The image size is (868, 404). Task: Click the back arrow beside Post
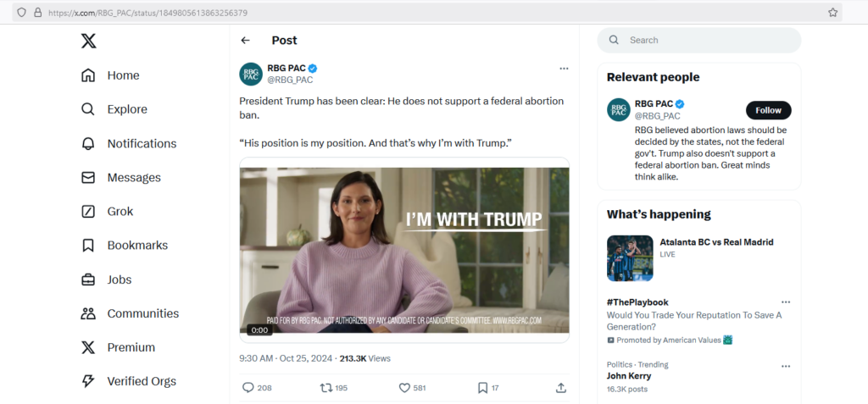click(x=245, y=41)
